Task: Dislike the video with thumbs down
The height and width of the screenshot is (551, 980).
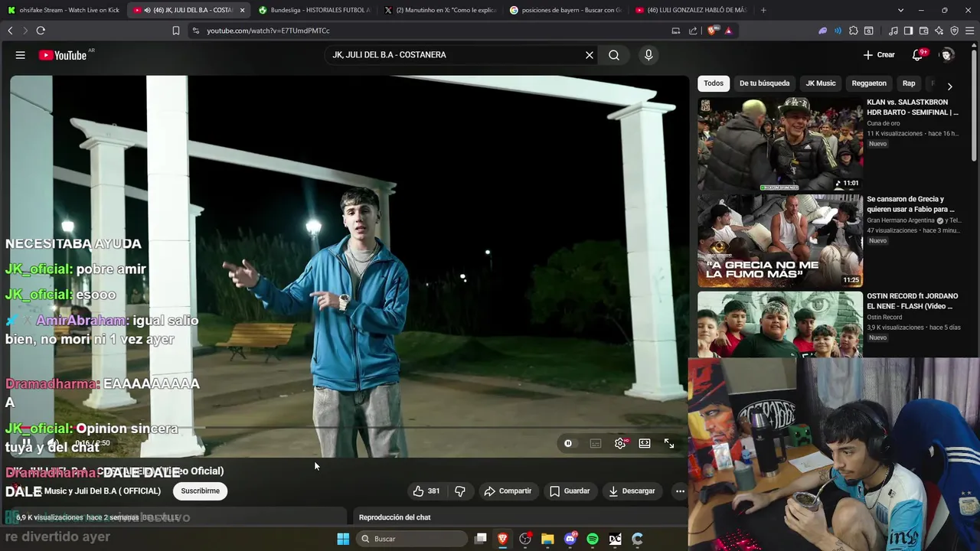Action: [460, 491]
